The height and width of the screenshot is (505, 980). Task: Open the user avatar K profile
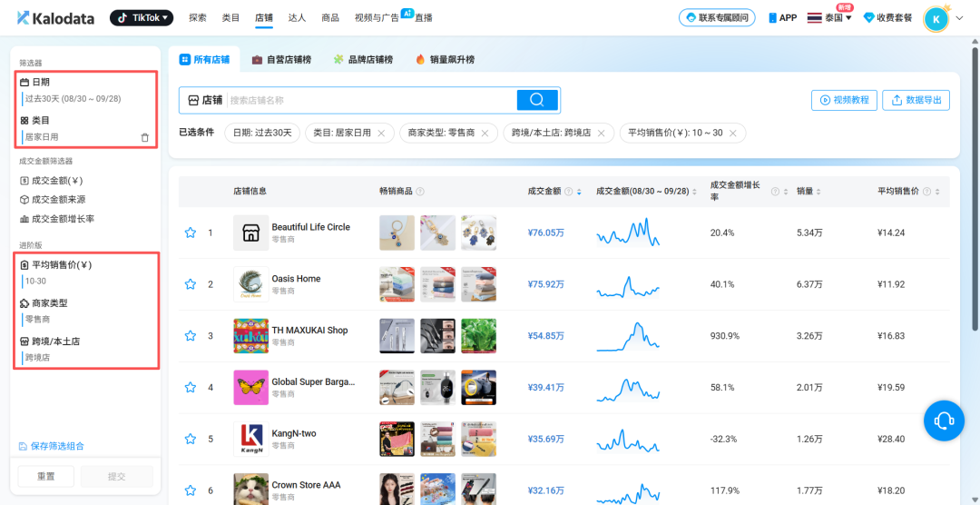coord(936,18)
